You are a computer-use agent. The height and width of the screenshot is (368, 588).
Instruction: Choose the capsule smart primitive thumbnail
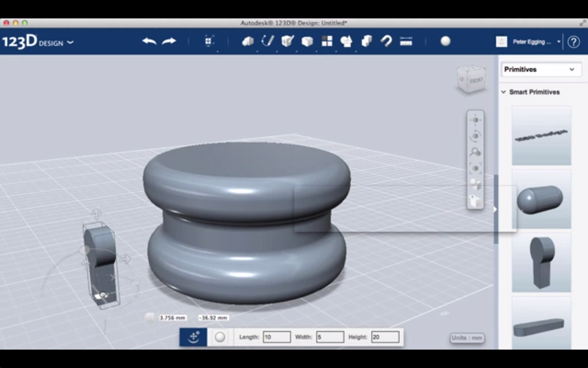541,199
